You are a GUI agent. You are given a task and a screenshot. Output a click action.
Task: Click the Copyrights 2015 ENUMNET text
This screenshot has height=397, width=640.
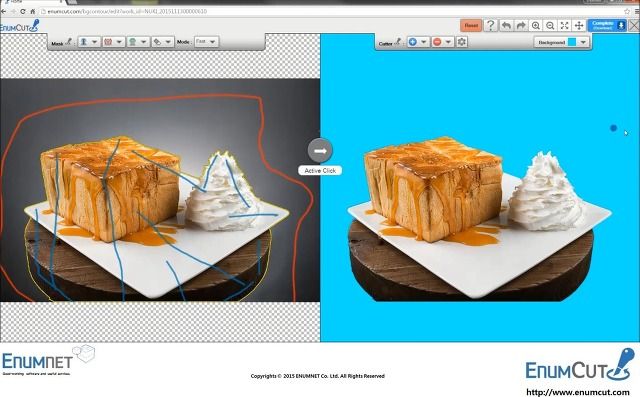pyautogui.click(x=318, y=376)
